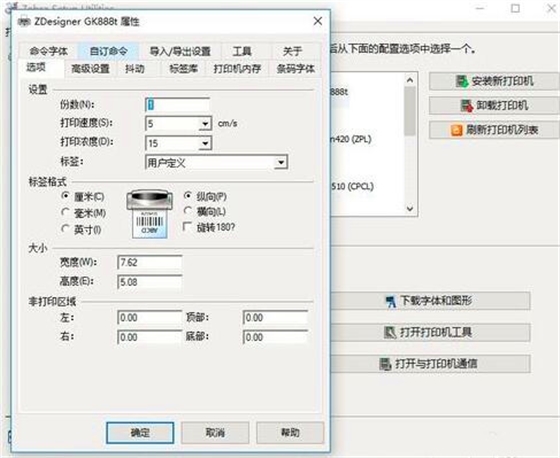Click the 确定 button
The image size is (560, 458).
(140, 433)
